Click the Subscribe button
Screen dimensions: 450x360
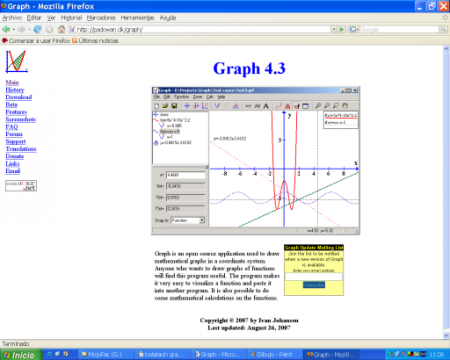(314, 285)
